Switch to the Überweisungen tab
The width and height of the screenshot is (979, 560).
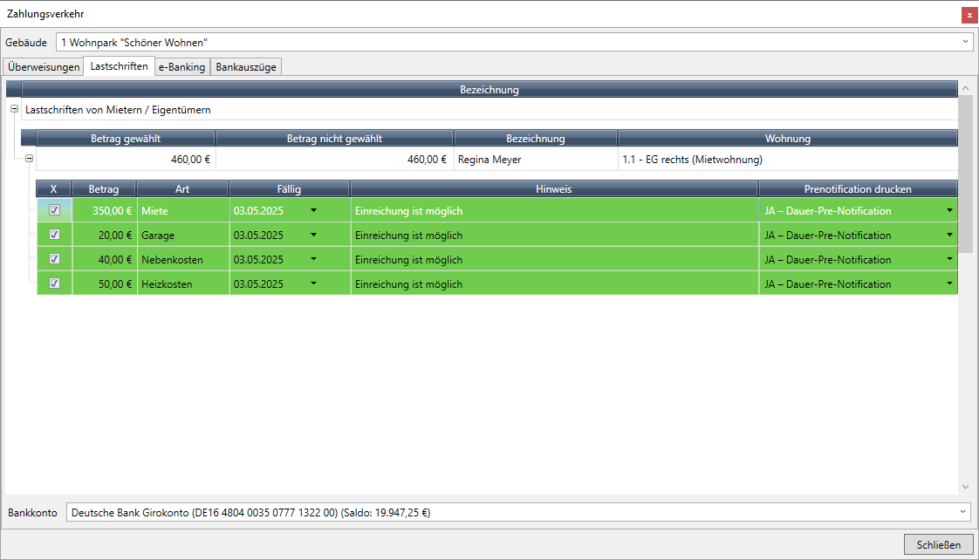44,67
